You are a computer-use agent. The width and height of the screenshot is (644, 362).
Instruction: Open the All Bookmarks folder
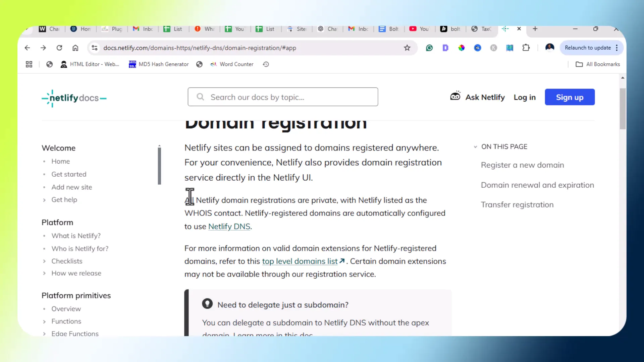[598, 64]
